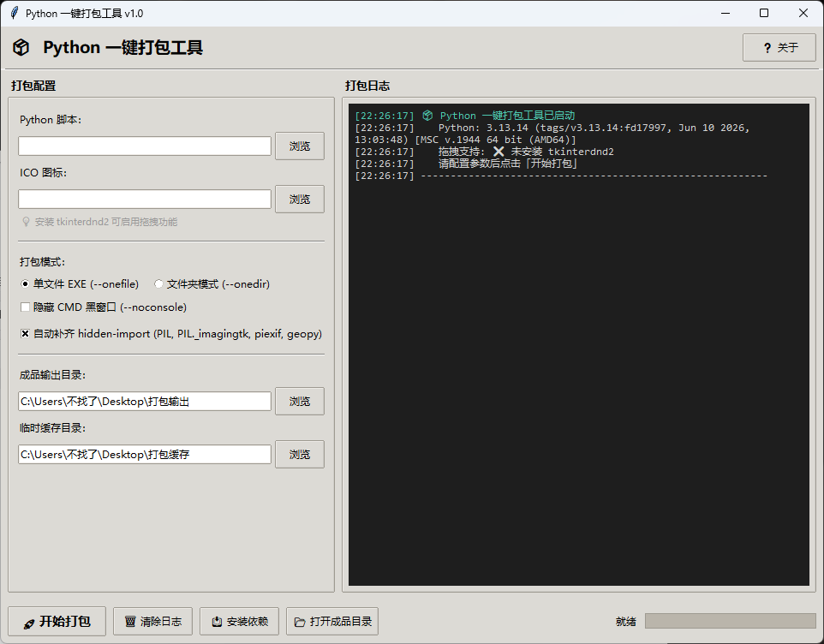The image size is (824, 644).
Task: Click the package cube icon beside the title
Action: [21, 48]
